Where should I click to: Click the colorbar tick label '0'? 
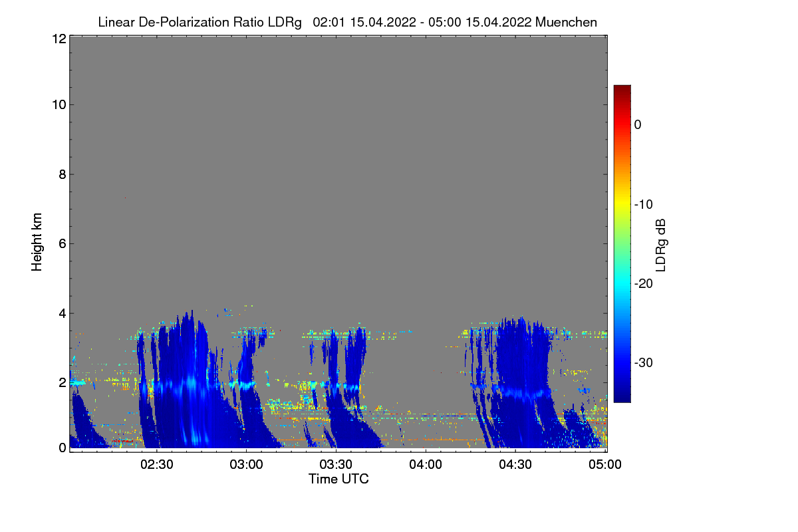tap(638, 125)
